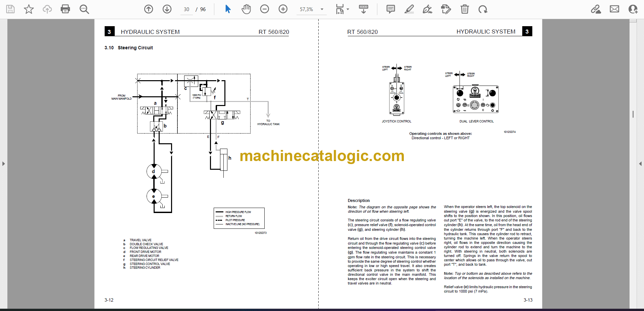Zoom in with the plus button

coord(283,9)
